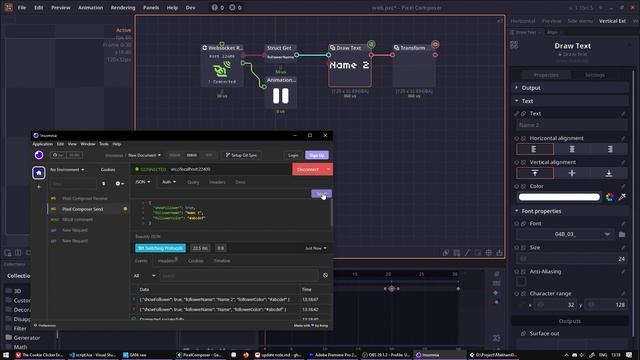Open the color picker wheel next to Color
This screenshot has width=640, height=360.
pyautogui.click(x=610, y=197)
